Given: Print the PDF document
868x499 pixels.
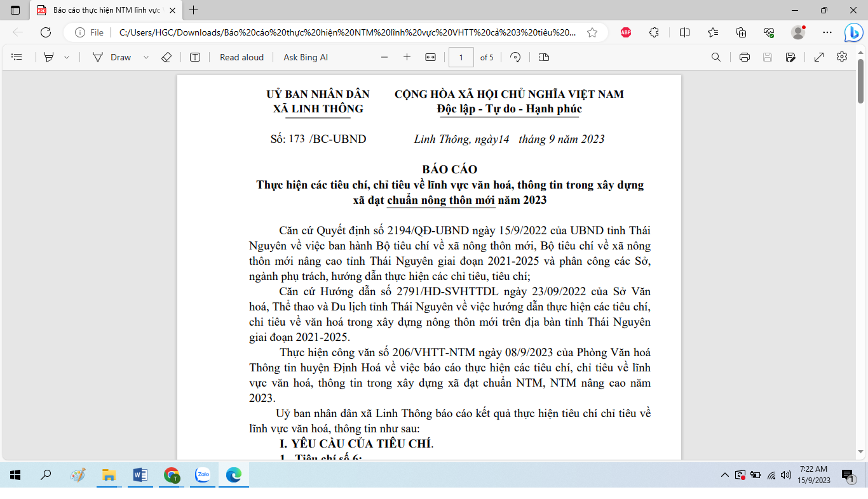Looking at the screenshot, I should tap(745, 57).
